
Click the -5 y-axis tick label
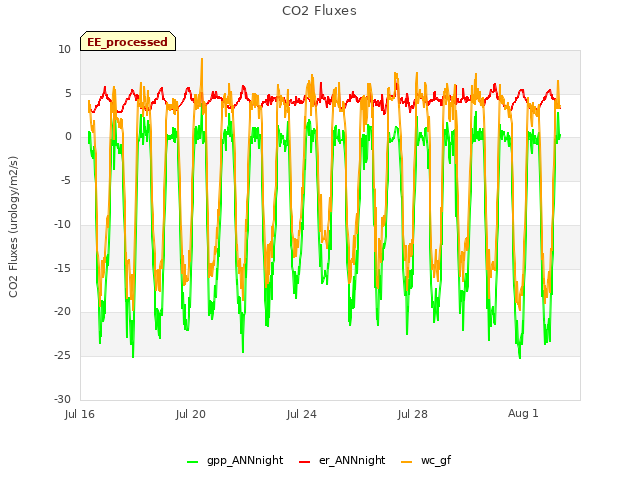66,180
